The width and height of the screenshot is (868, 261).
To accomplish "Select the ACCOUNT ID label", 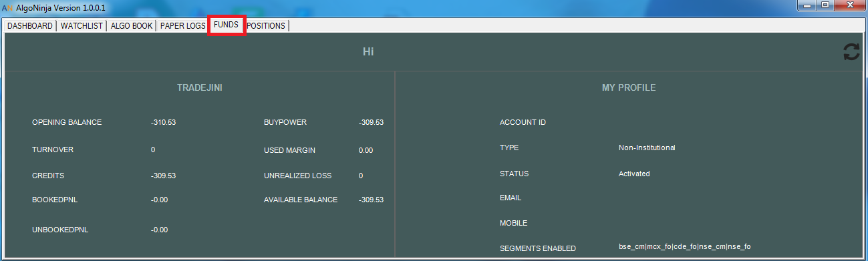I will pos(523,123).
